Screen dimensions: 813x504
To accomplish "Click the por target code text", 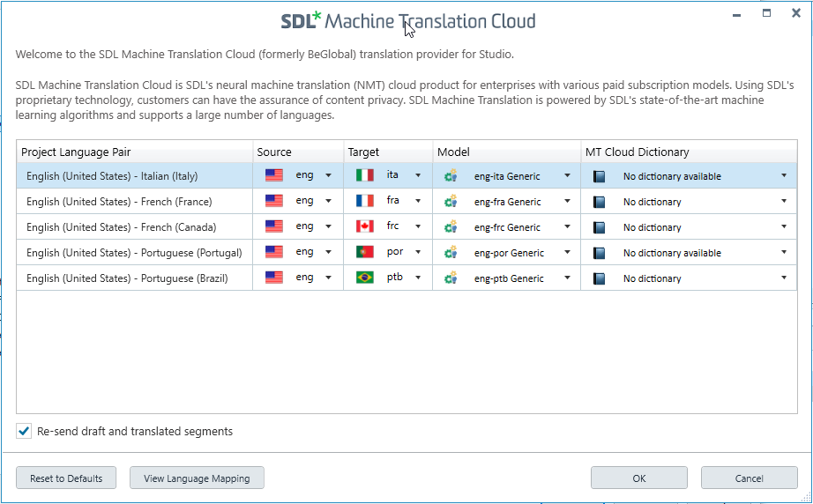I will [394, 252].
